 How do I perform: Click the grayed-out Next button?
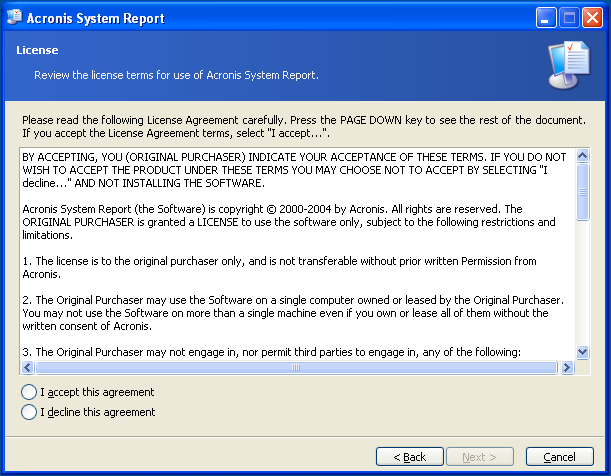pyautogui.click(x=480, y=457)
